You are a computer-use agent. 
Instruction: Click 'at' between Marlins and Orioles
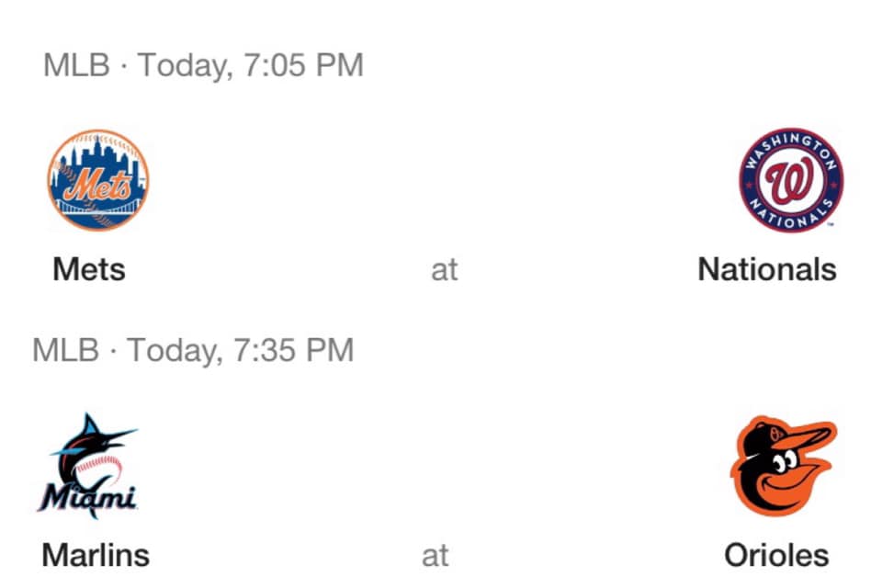pyautogui.click(x=435, y=556)
